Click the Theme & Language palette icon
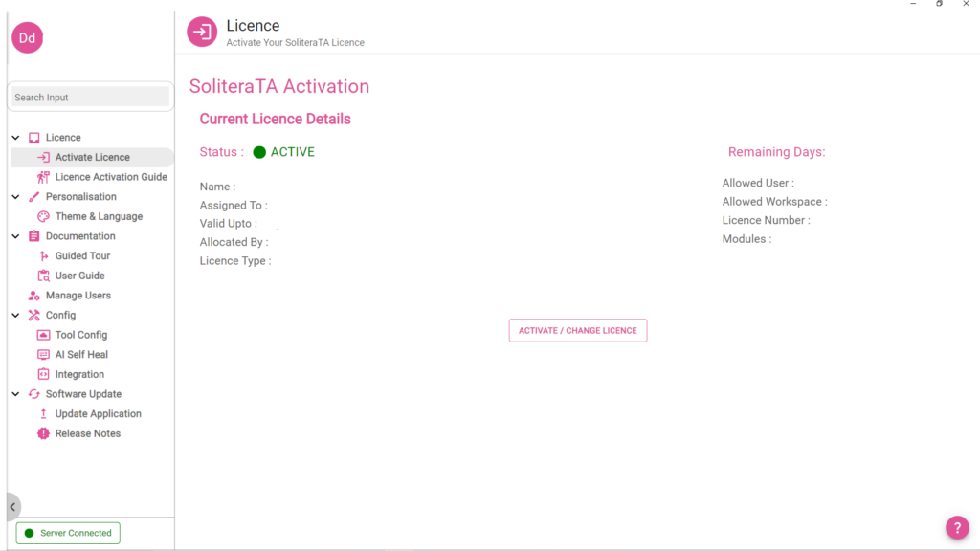The width and height of the screenshot is (980, 551). click(43, 217)
